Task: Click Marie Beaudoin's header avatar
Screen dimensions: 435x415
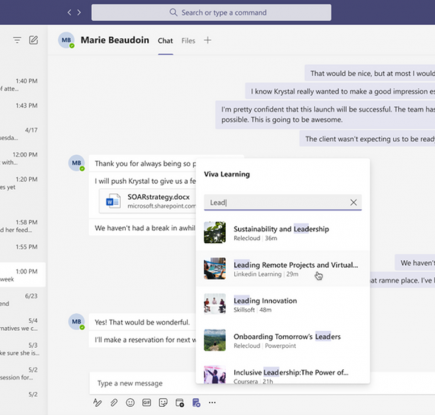Action: pyautogui.click(x=66, y=40)
